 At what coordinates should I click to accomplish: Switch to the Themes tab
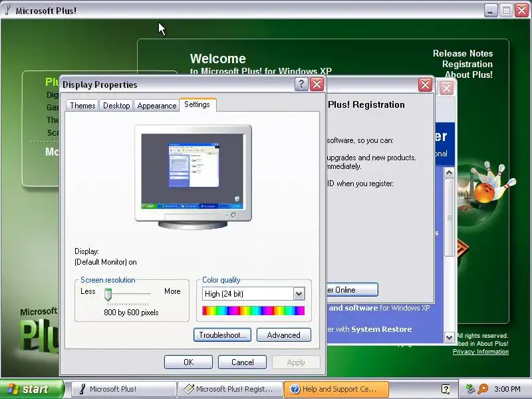coord(82,106)
